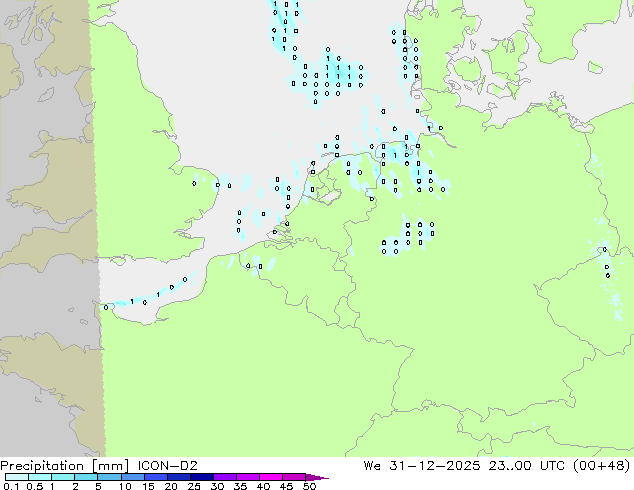This screenshot has height=490, width=634.
Task: Click the '25' value on the legend scale
Action: pyautogui.click(x=194, y=486)
